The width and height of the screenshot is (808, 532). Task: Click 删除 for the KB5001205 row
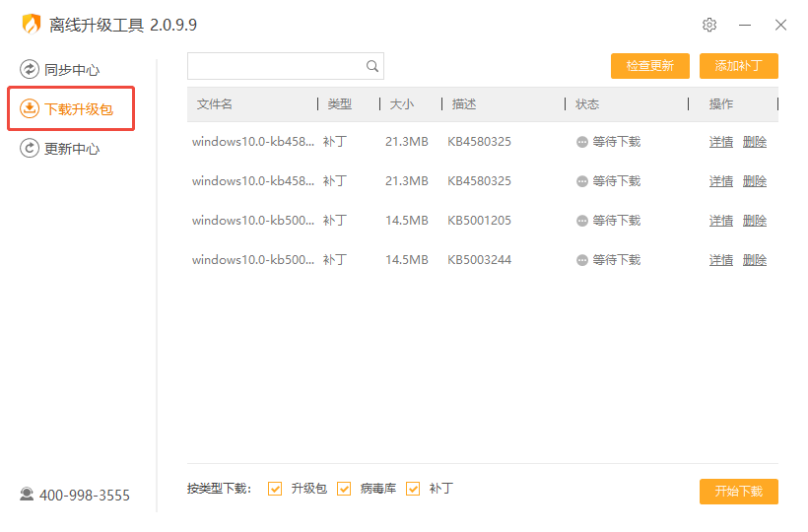(x=755, y=221)
